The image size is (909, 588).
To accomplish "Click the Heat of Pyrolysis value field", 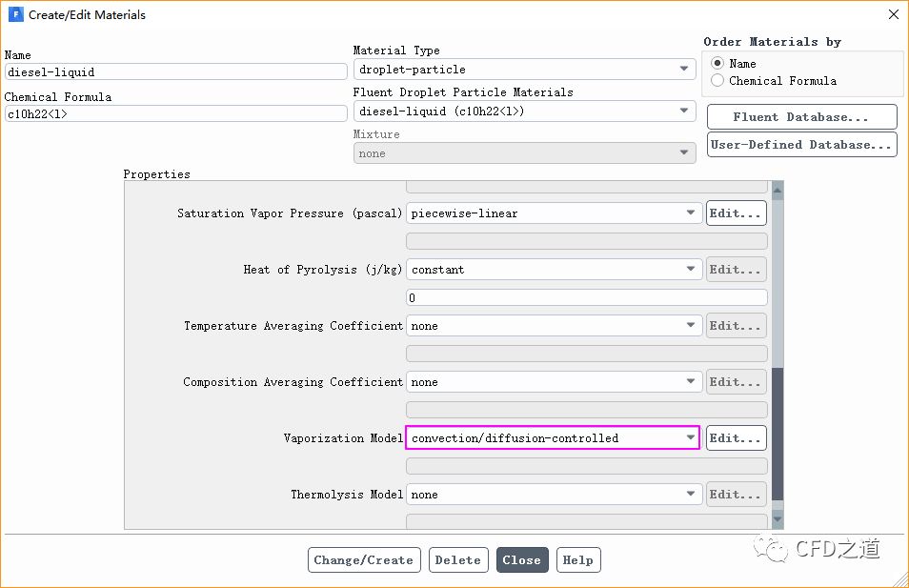I will click(x=586, y=298).
